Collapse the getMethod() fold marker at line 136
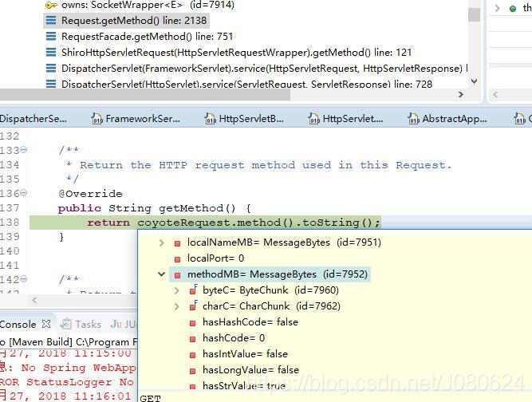532x402 pixels. coord(23,193)
